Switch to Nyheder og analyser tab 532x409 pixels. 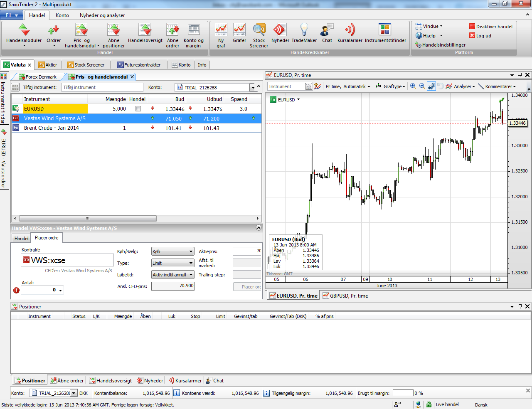pos(102,15)
